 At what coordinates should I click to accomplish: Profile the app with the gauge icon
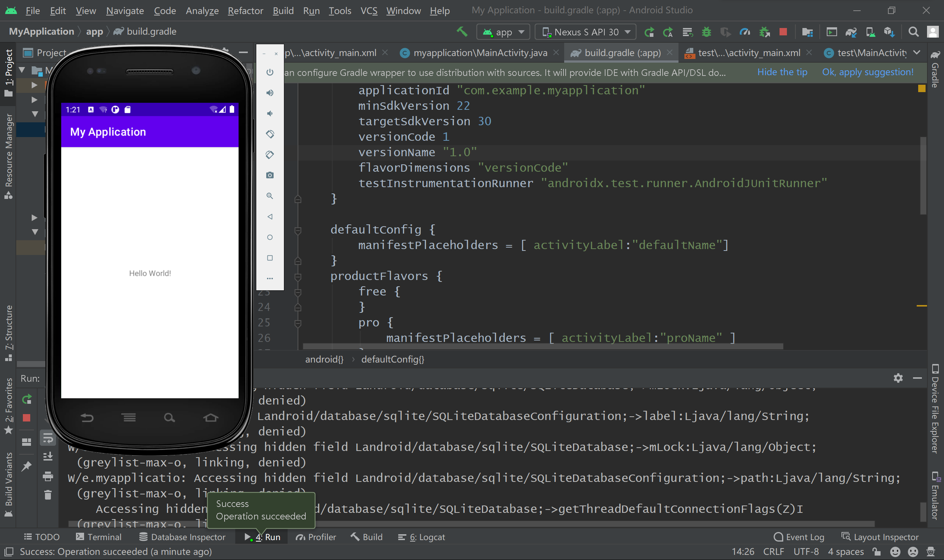(745, 32)
